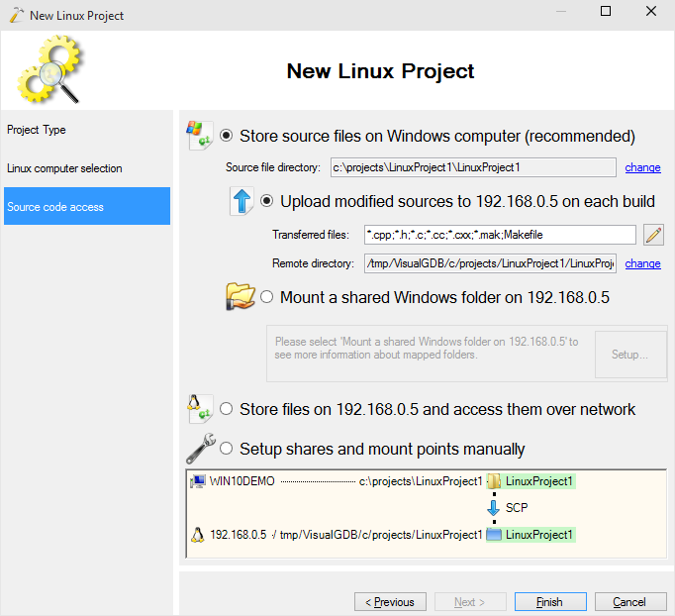
Task: Select Store files on 192.168.0.5 over network
Action: (227, 409)
